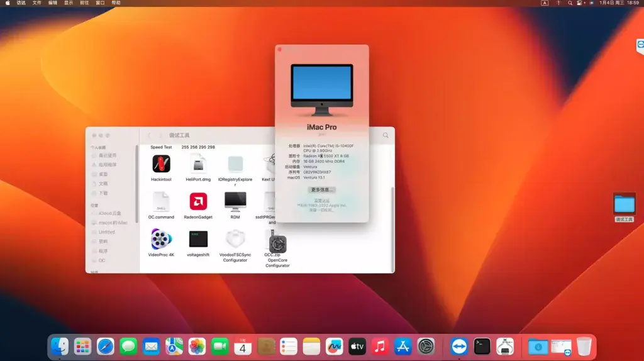Click the Finder window search icon
This screenshot has width=644, height=361.
pyautogui.click(x=386, y=135)
